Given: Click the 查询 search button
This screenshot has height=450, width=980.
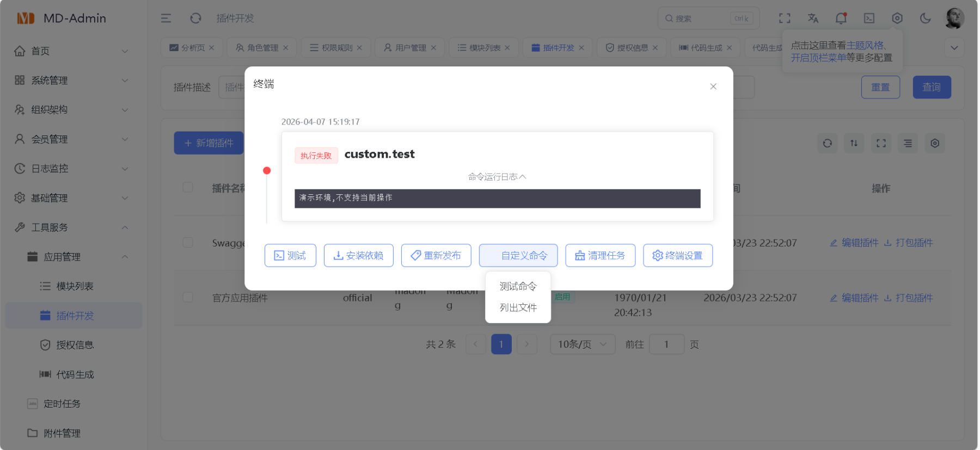Looking at the screenshot, I should click(x=932, y=87).
